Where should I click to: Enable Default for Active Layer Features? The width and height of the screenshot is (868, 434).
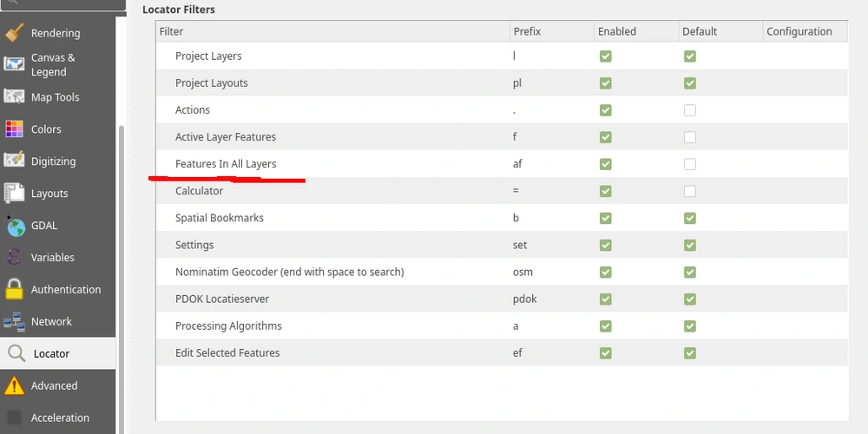click(690, 137)
